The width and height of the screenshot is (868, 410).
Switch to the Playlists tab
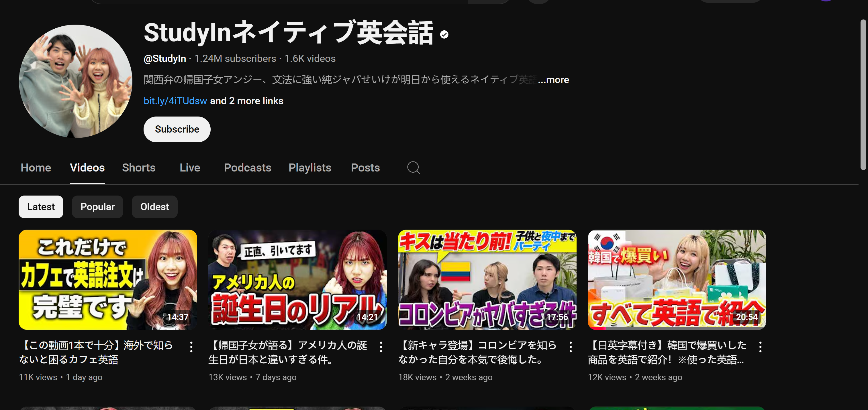[310, 167]
